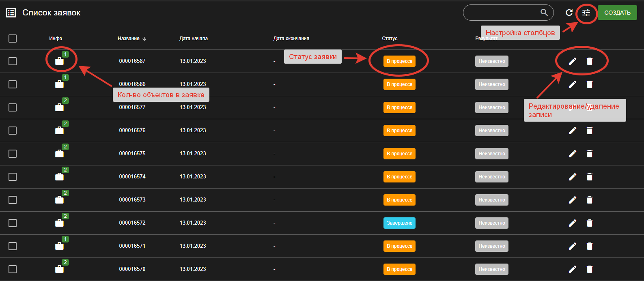
Task: Edit request 000016570 with pencil icon
Action: 572,269
